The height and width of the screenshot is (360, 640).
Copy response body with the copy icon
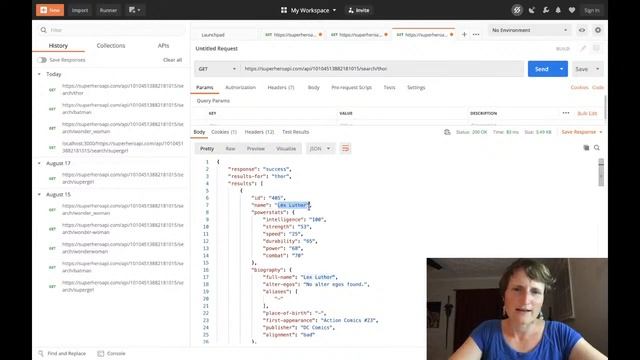[x=586, y=148]
